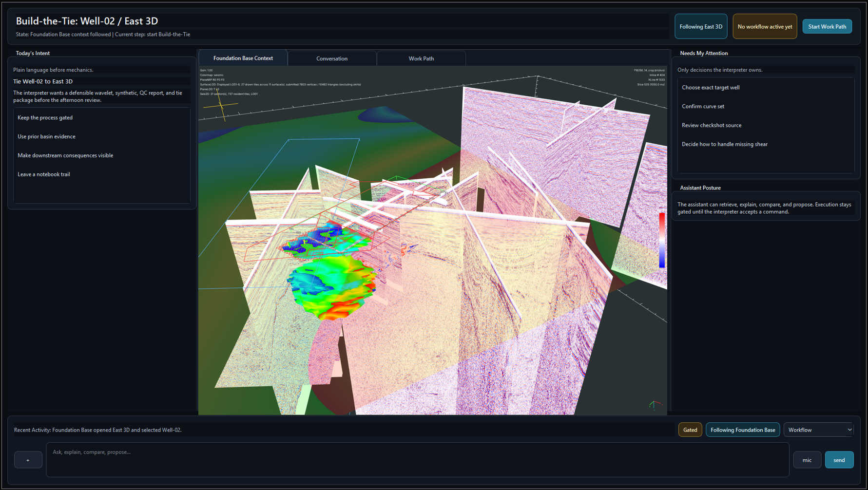This screenshot has width=868, height=490.
Task: Select the Foundation Base Context tab
Action: tap(243, 58)
